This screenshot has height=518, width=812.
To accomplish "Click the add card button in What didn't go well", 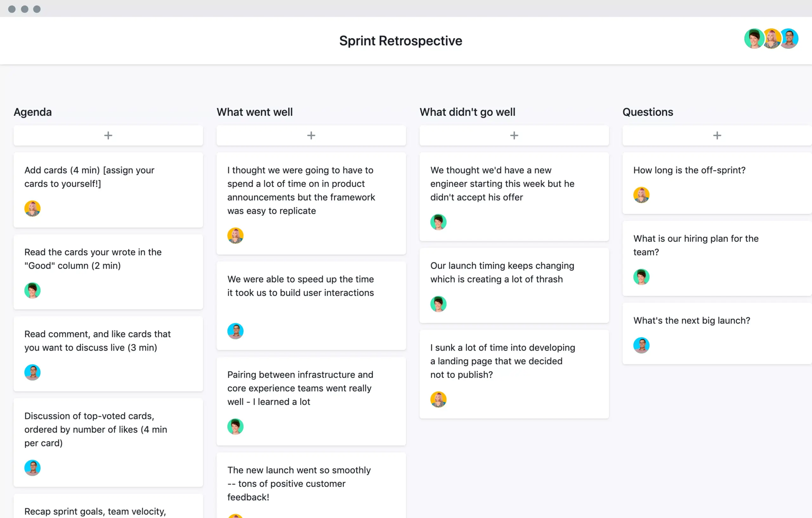I will pyautogui.click(x=513, y=136).
